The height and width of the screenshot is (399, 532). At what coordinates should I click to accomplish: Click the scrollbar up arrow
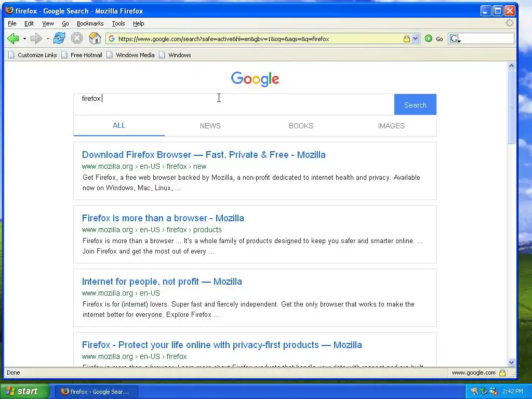(x=511, y=66)
